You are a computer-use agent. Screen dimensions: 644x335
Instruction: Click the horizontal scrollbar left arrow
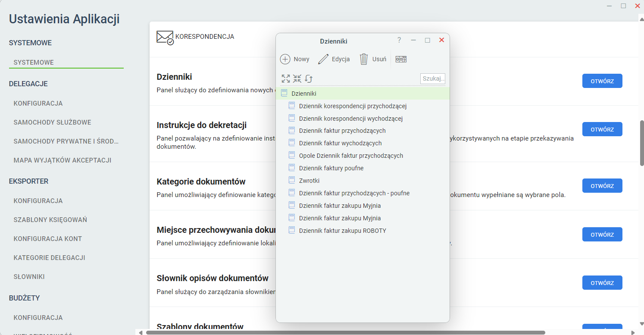click(141, 332)
